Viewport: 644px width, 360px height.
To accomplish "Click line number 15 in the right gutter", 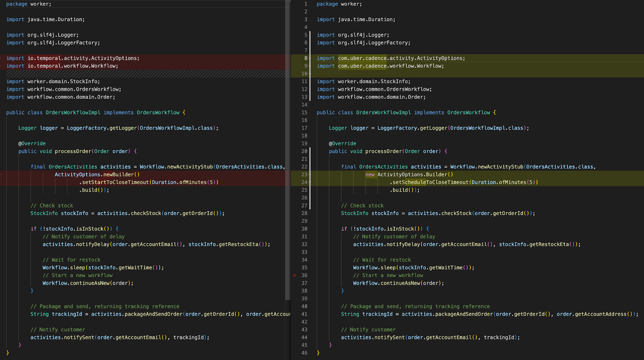I will coord(304,113).
